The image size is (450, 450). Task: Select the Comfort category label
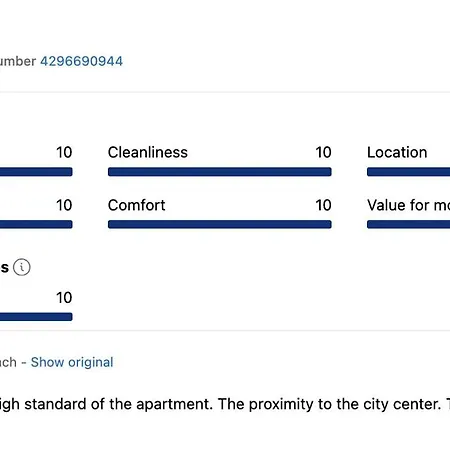[x=136, y=205]
